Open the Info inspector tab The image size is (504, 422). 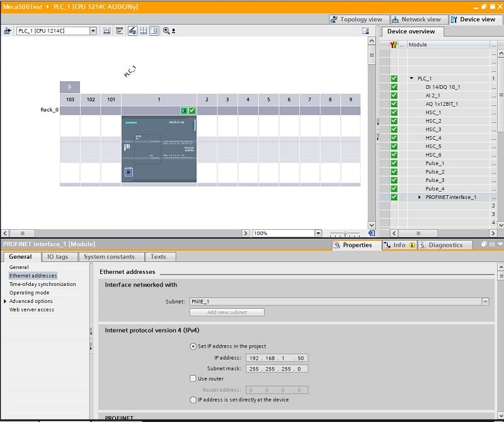pos(399,245)
